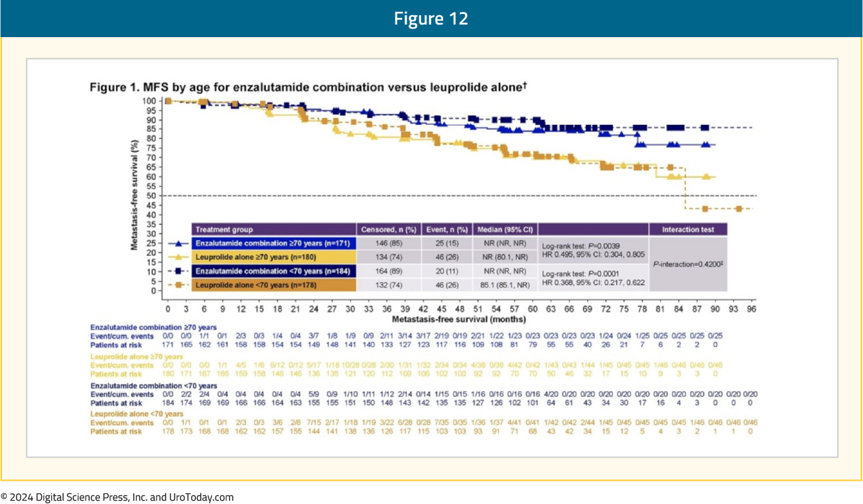Click censored cell "164 (89)"
Image resolution: width=863 pixels, height=504 pixels.
coord(389,271)
